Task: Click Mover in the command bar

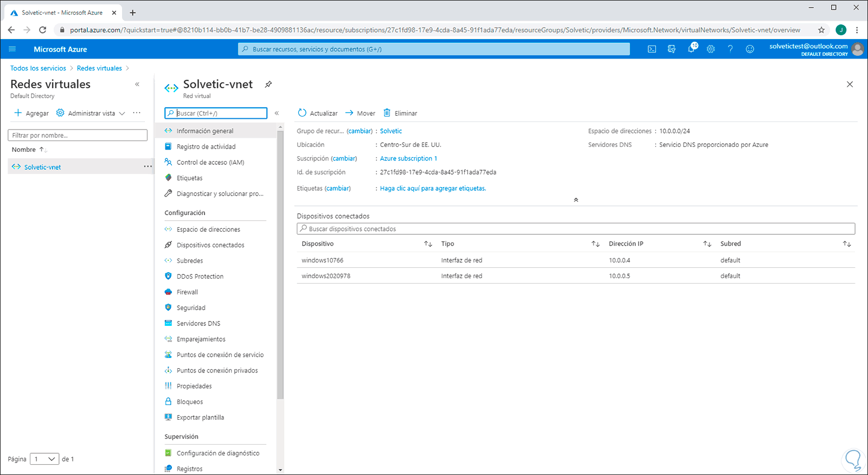Action: (360, 113)
